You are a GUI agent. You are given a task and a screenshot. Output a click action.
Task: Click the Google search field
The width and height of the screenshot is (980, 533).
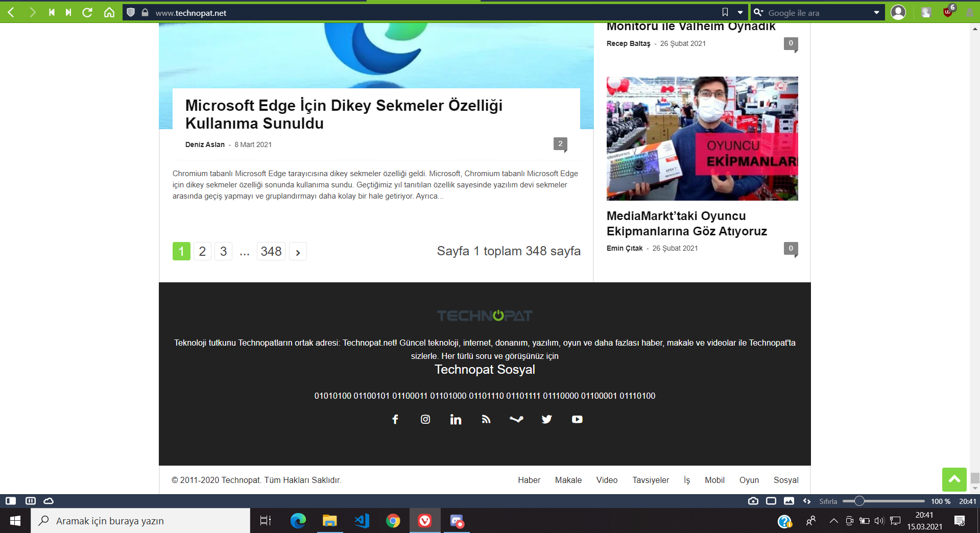pyautogui.click(x=817, y=13)
